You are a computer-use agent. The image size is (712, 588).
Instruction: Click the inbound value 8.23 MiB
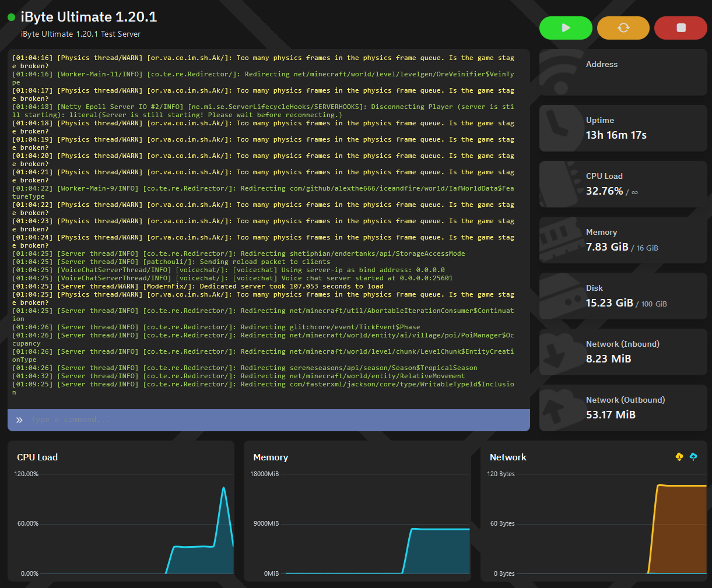coord(609,359)
